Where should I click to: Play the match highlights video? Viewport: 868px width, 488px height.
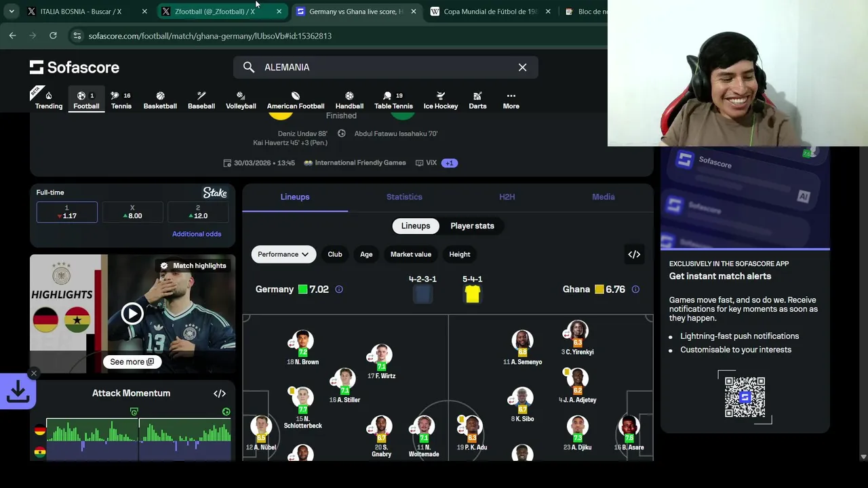tap(132, 313)
